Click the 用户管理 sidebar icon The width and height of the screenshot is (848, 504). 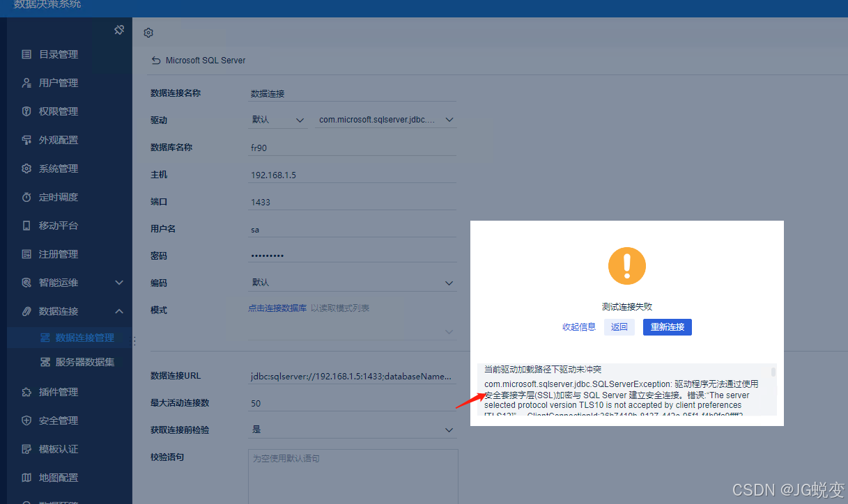click(x=26, y=83)
